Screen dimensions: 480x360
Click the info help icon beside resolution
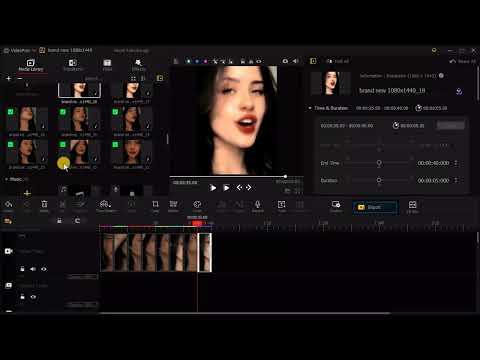click(441, 76)
